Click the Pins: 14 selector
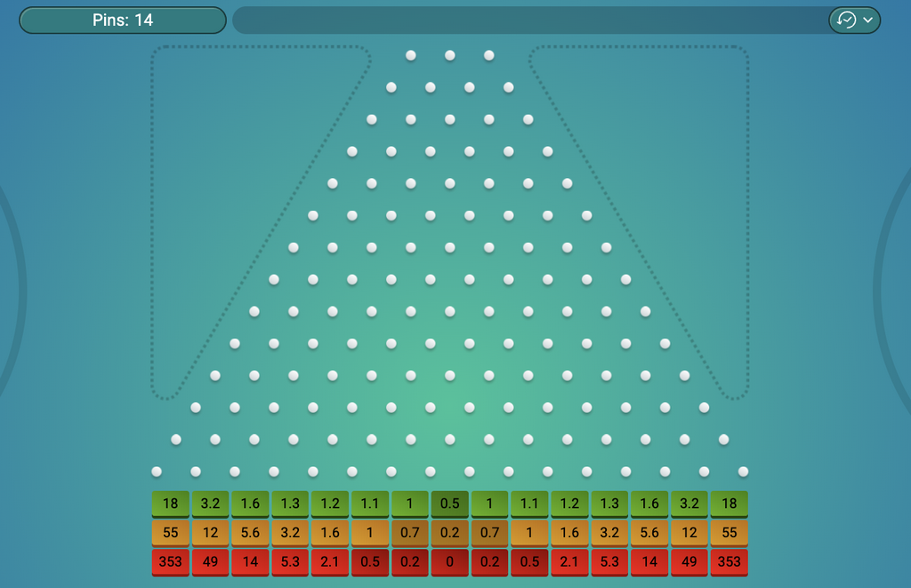Viewport: 911px width, 588px height. pyautogui.click(x=123, y=20)
